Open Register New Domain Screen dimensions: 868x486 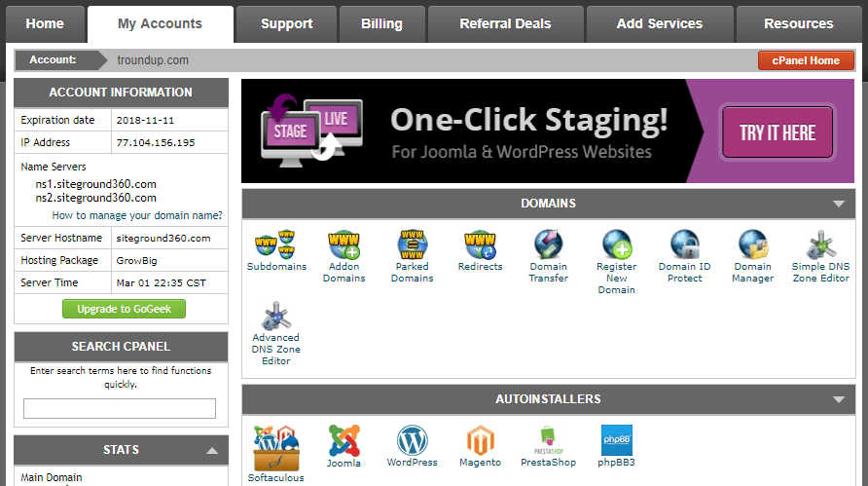click(616, 243)
